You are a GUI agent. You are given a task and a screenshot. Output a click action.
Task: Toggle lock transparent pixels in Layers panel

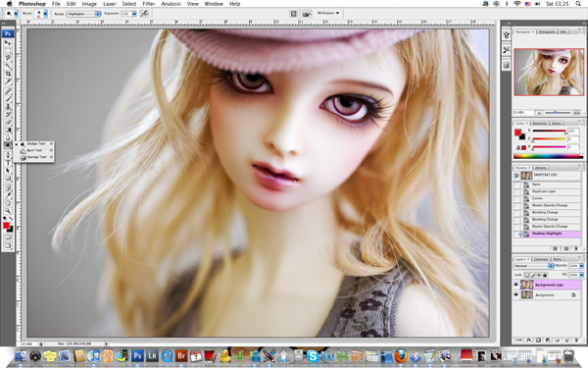pyautogui.click(x=527, y=275)
